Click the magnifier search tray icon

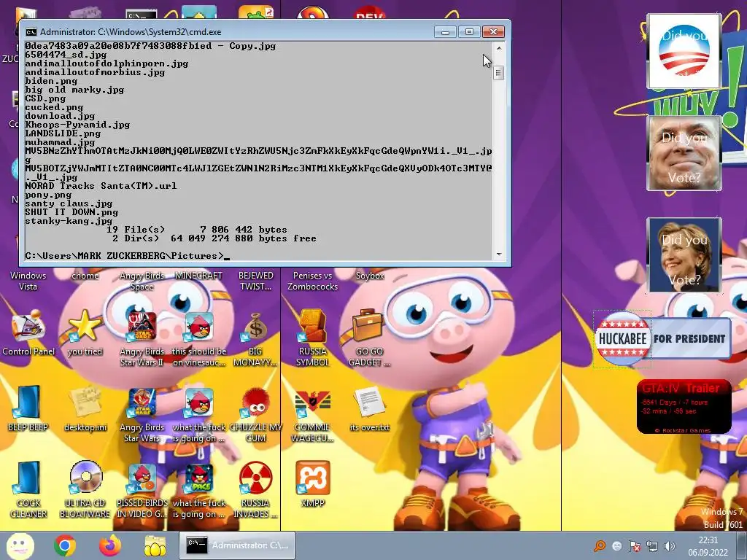click(600, 546)
